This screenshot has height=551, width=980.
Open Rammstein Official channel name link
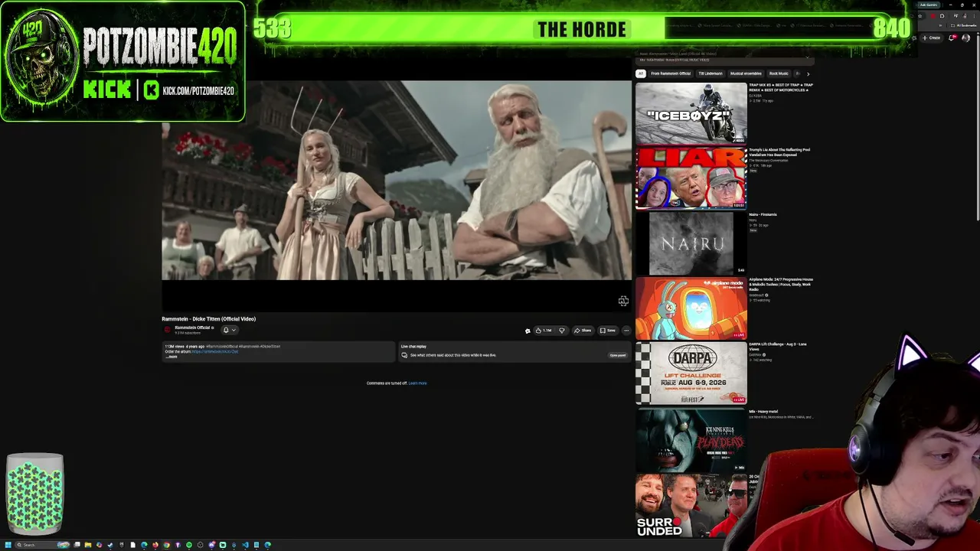[192, 328]
